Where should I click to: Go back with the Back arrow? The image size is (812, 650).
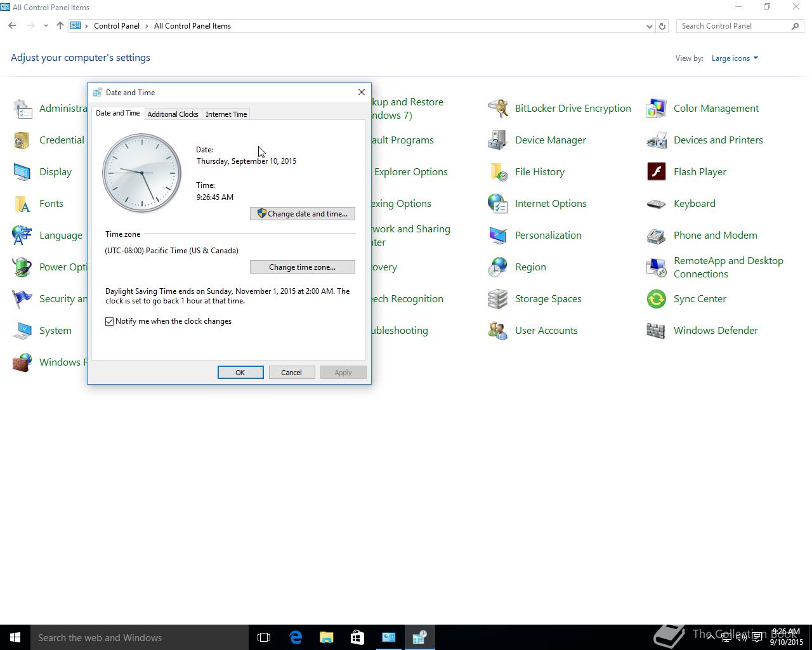point(12,26)
